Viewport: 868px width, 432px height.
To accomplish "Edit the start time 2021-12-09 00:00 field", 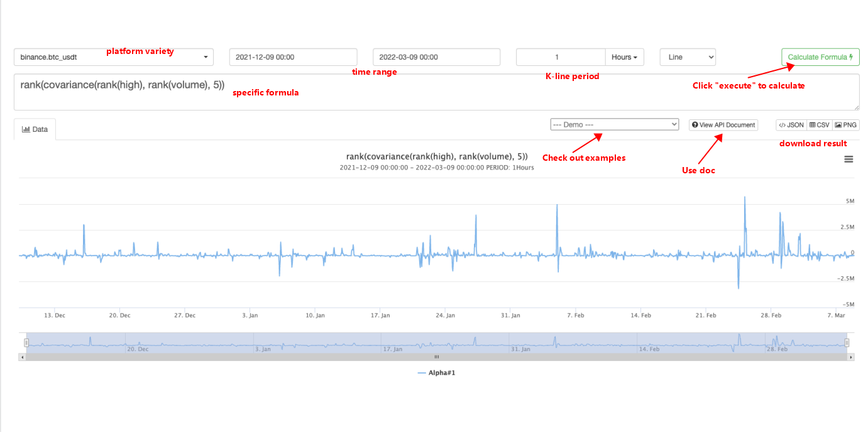I will 293,57.
